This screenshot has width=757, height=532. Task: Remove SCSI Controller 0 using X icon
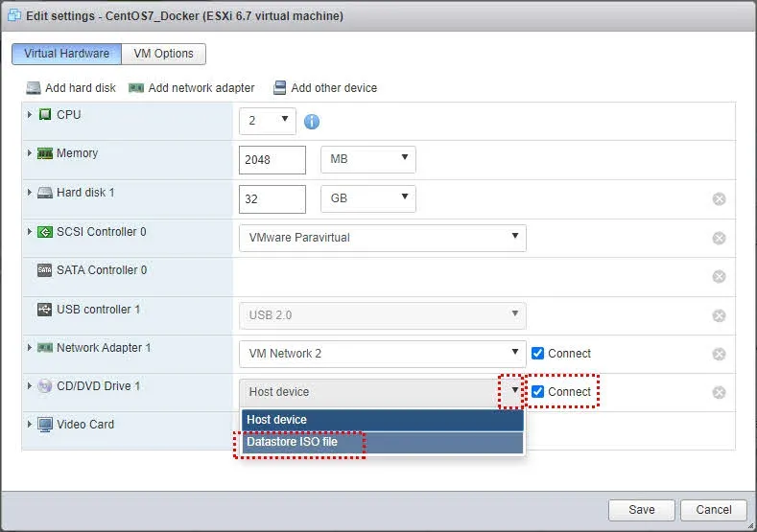tap(719, 238)
